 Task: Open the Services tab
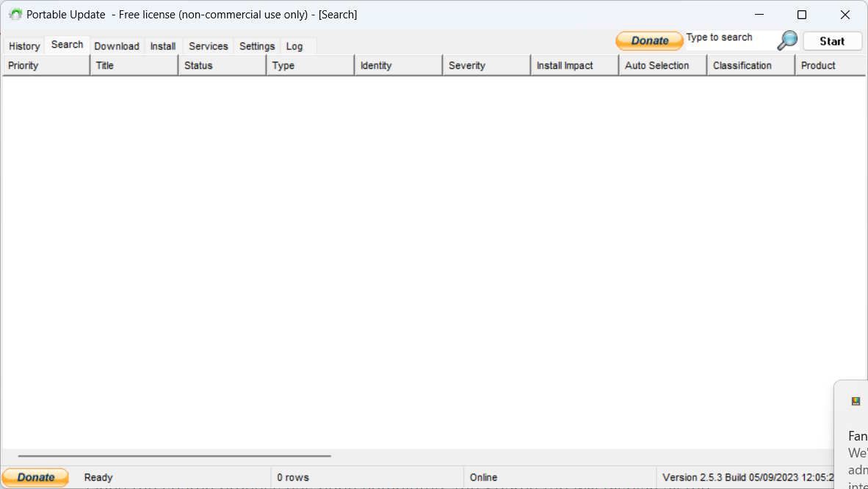tap(208, 46)
